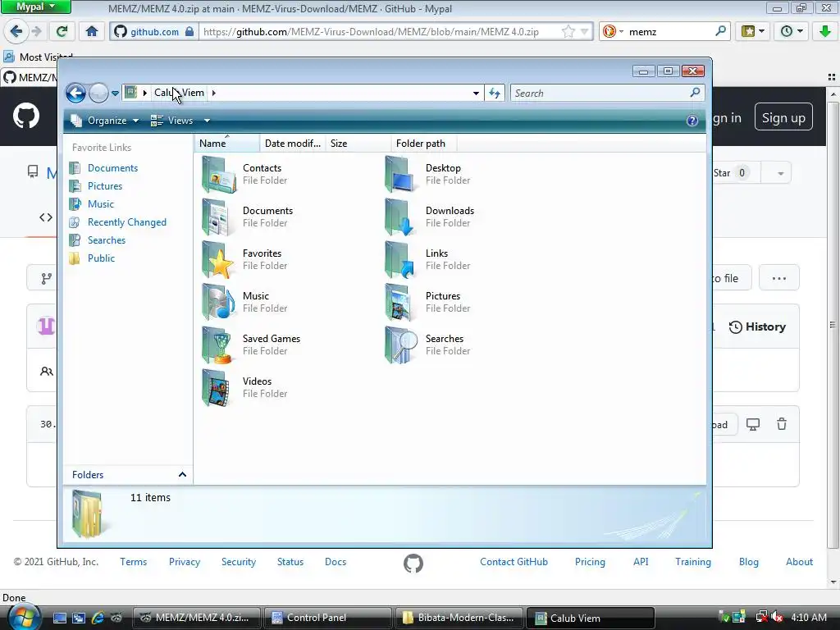
Task: Click the GitHub three-dots more options button
Action: (779, 278)
